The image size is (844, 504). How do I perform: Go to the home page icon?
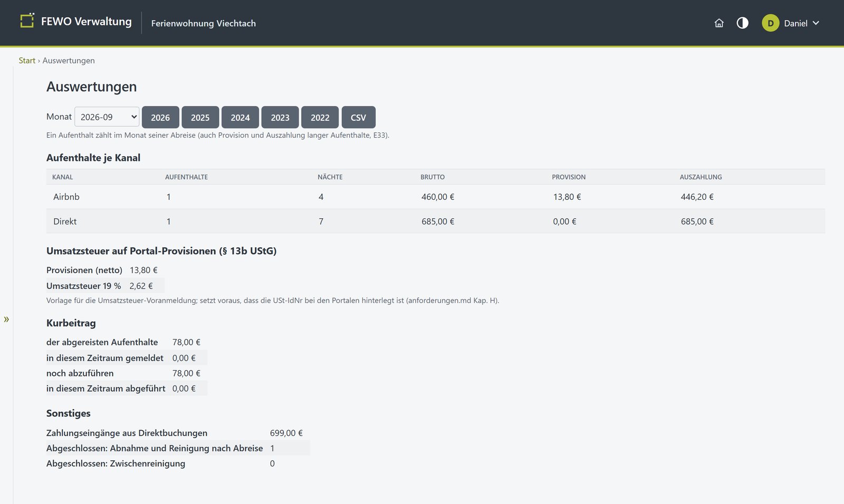(x=719, y=23)
